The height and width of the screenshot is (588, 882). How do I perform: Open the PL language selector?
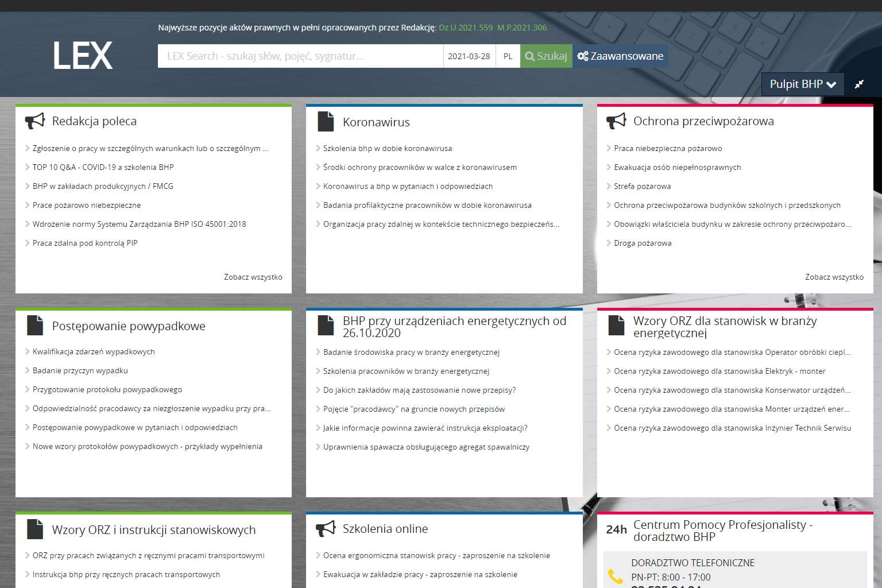point(508,56)
